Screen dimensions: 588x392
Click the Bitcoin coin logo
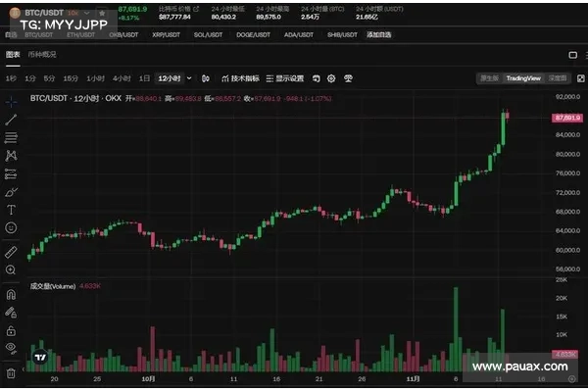[x=15, y=13]
